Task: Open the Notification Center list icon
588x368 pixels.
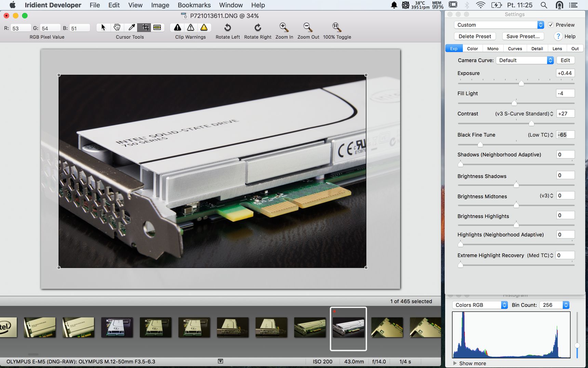Action: point(573,5)
